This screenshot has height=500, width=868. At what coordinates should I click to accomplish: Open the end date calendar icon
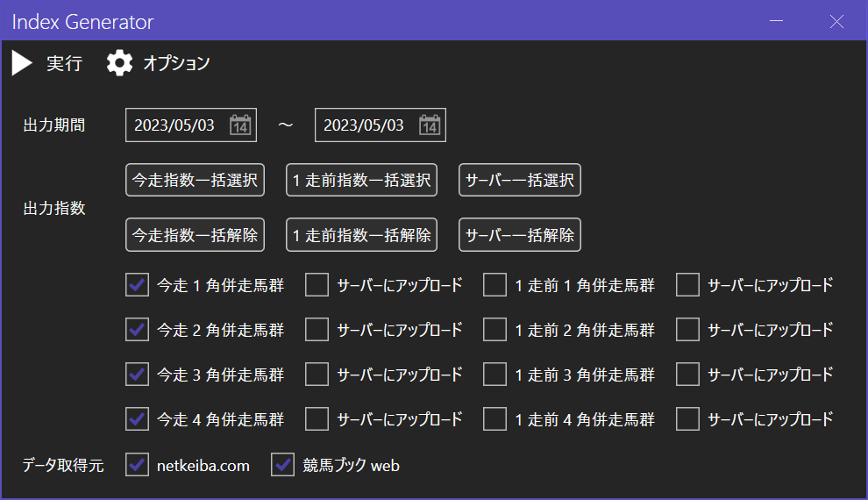click(430, 125)
